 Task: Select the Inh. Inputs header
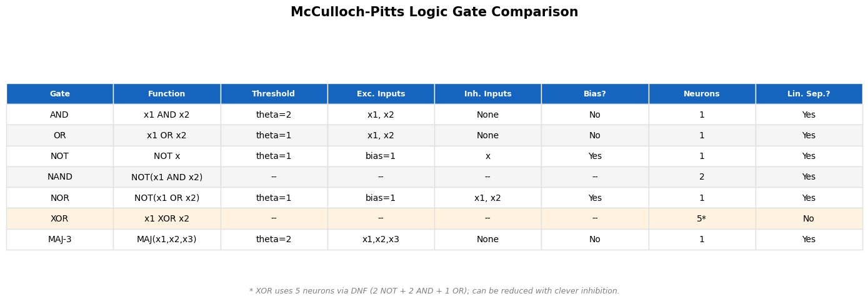(x=487, y=94)
